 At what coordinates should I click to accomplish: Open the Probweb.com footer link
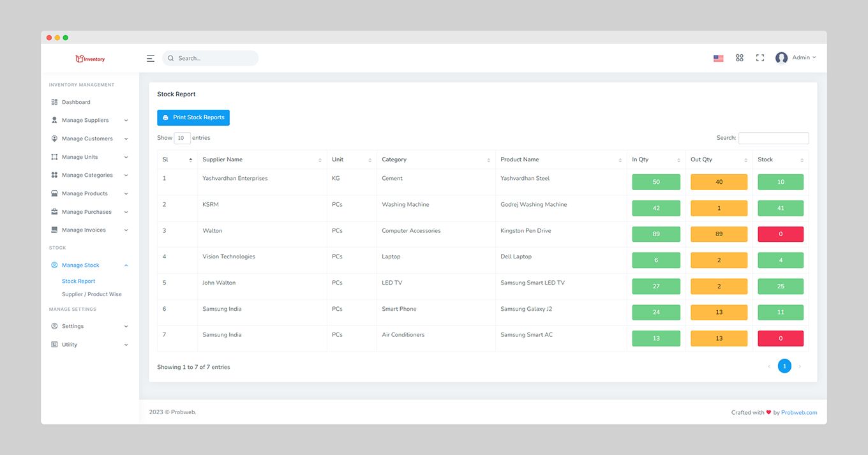click(799, 412)
